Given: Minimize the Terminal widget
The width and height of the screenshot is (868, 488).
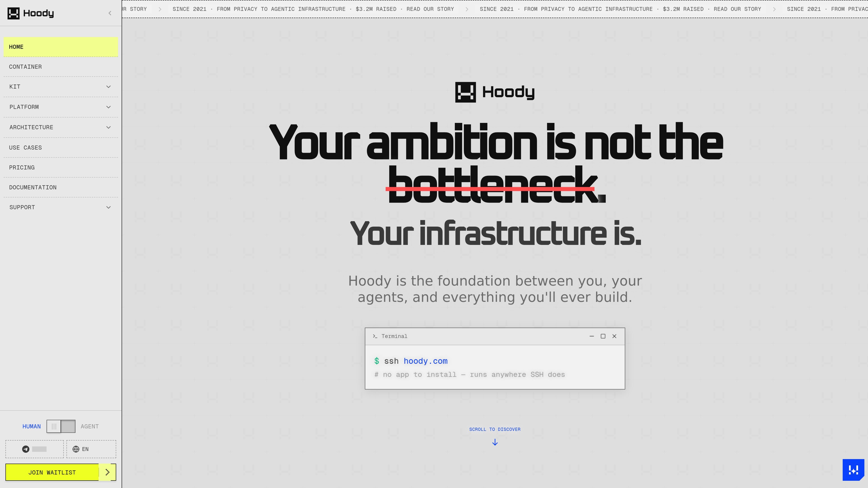Looking at the screenshot, I should tap(591, 336).
